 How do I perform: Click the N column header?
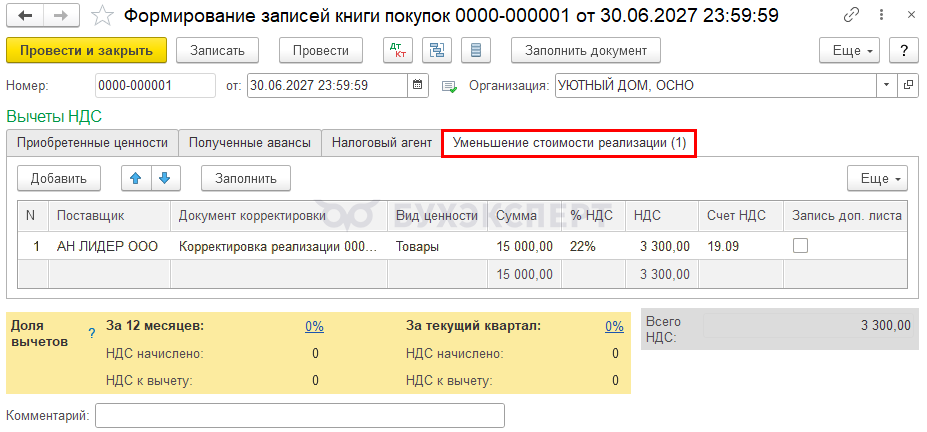pos(33,216)
